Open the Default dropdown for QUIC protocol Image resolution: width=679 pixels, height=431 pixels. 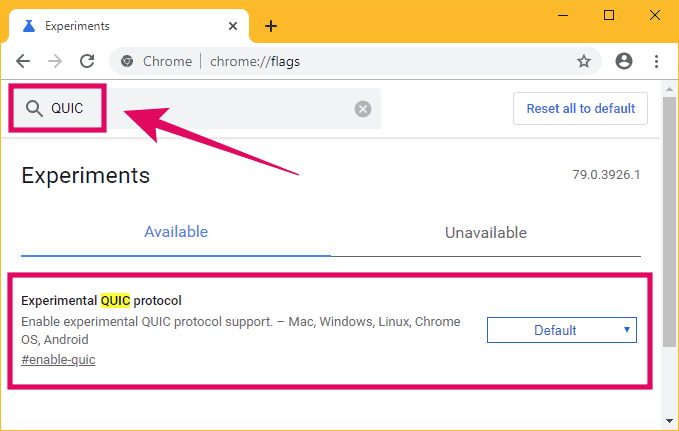(x=562, y=330)
